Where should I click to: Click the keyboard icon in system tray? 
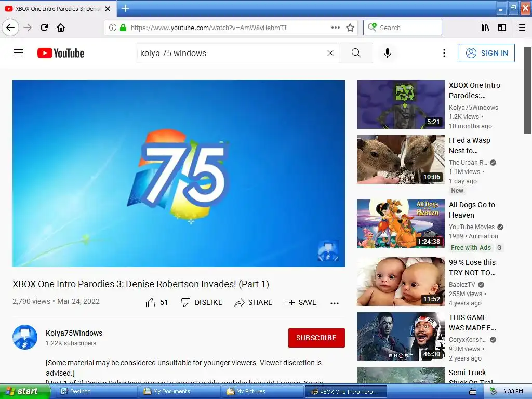[472, 392]
